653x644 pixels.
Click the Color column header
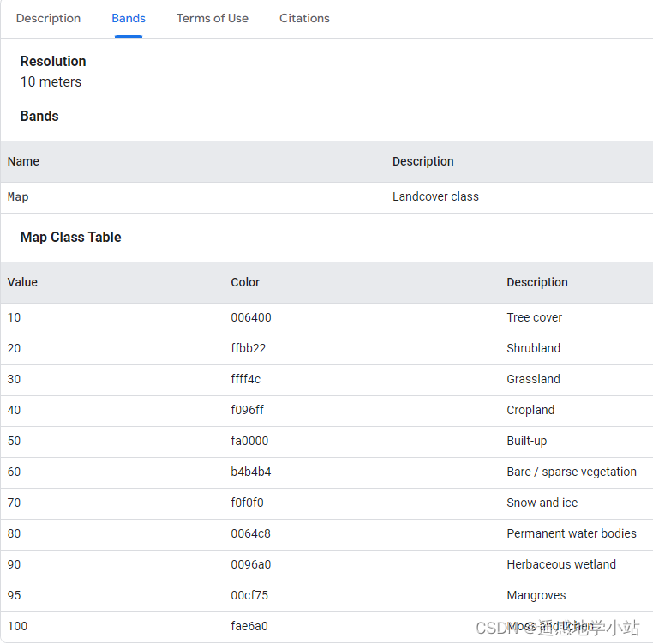click(245, 282)
